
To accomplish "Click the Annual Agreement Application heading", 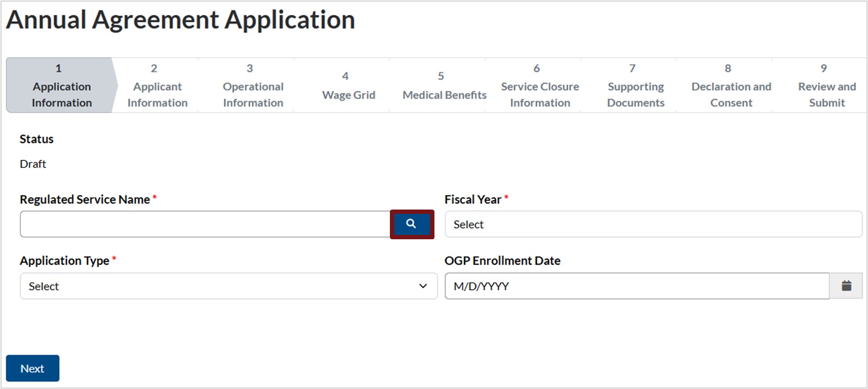I will [x=180, y=20].
